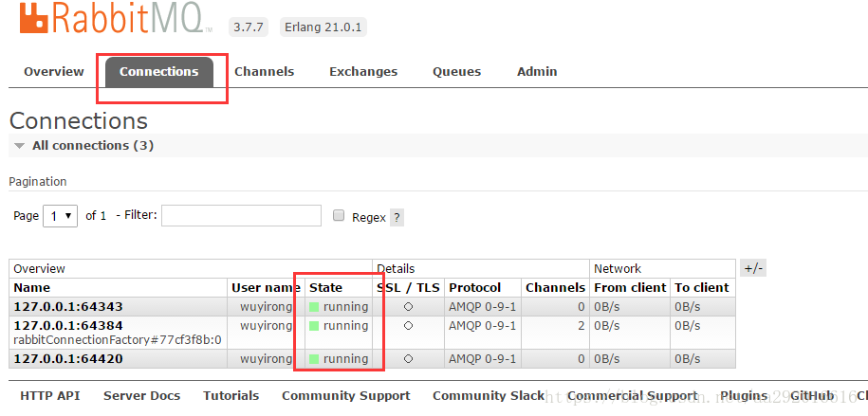868x416 pixels.
Task: Open connection 127.0.0.1:64384
Action: (x=68, y=326)
